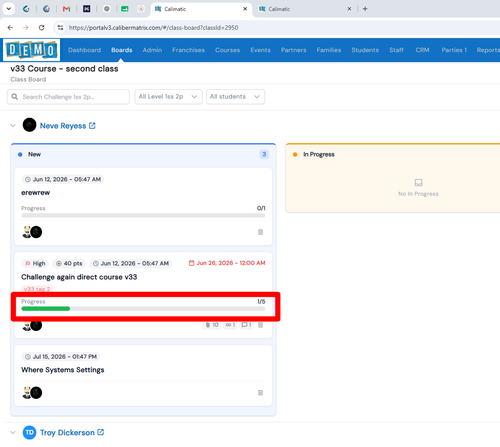
Task: Open Troy Dickerson external link icon
Action: tap(101, 432)
